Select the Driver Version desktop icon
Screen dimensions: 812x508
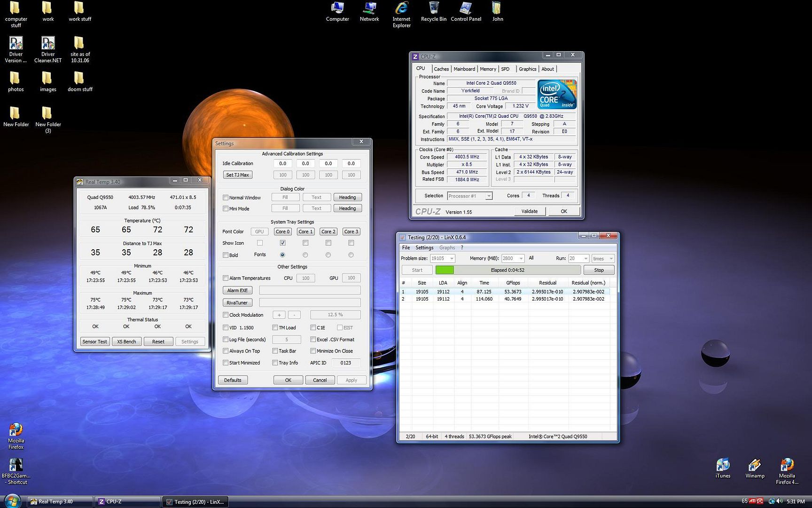(16, 49)
